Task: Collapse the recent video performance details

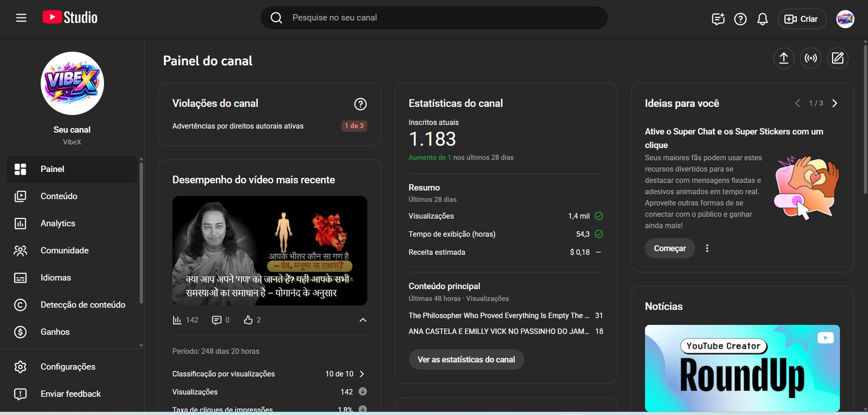Action: point(363,320)
